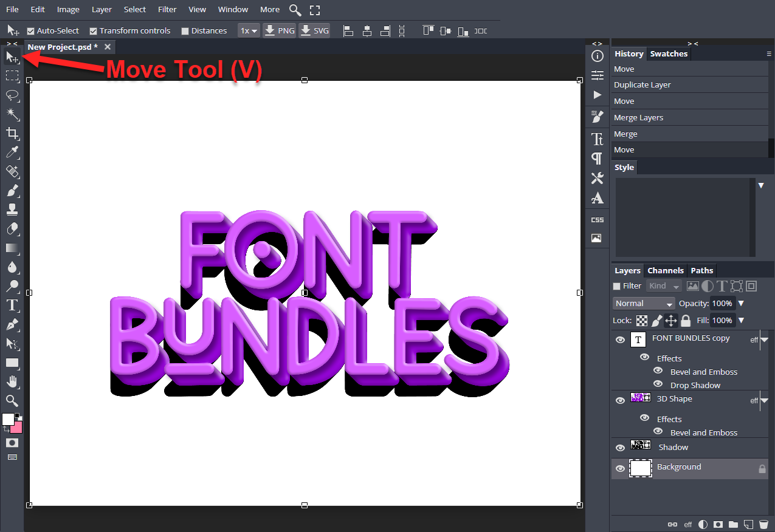Toggle the Auto-Select checkbox
Screen dimensions: 775x532
coord(31,31)
